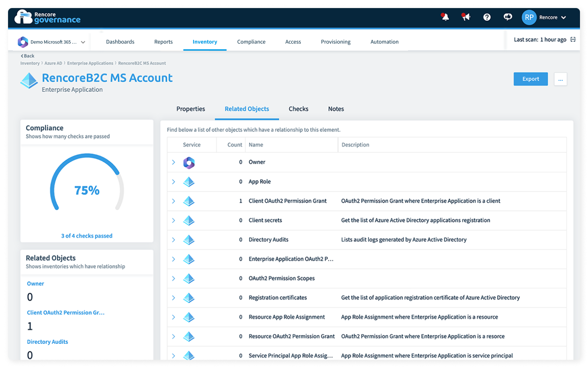Expand the Service Principal App Role Assig… row
588x368 pixels.
pos(174,356)
